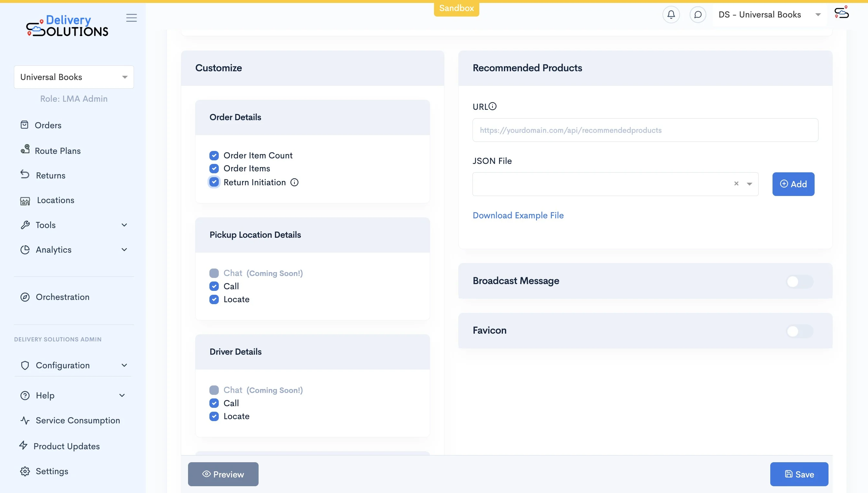Viewport: 868px width, 493px height.
Task: Expand the Tools submenu chevron
Action: tap(124, 225)
